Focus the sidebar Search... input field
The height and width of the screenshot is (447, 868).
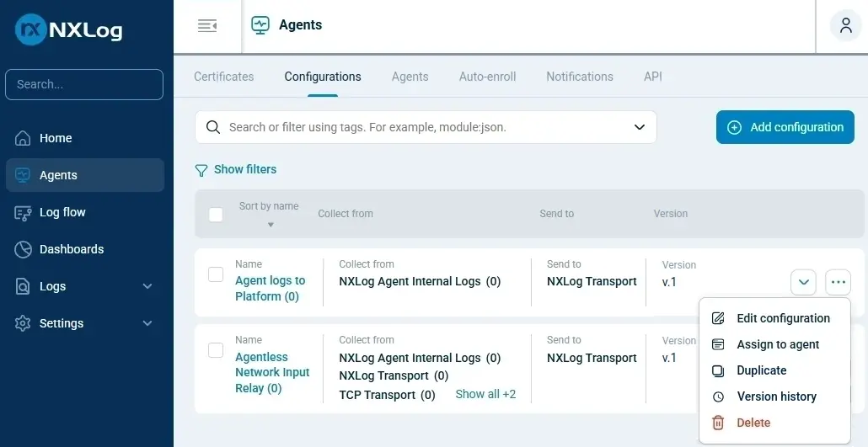click(84, 85)
